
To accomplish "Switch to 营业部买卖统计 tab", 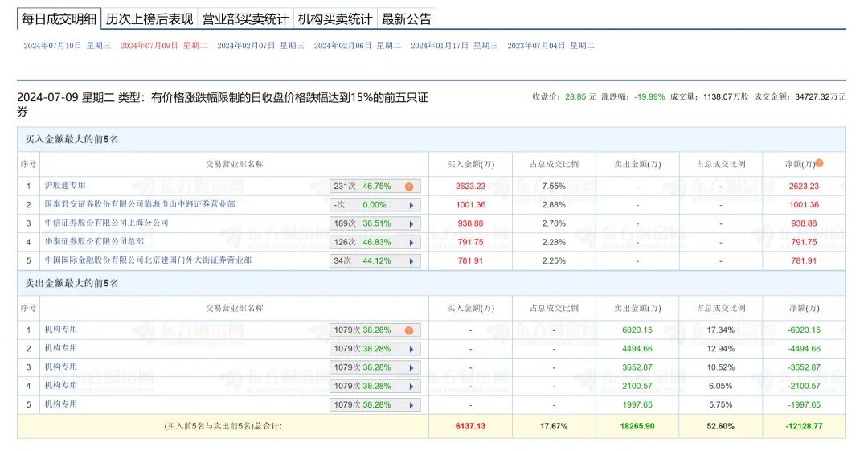I will (244, 18).
